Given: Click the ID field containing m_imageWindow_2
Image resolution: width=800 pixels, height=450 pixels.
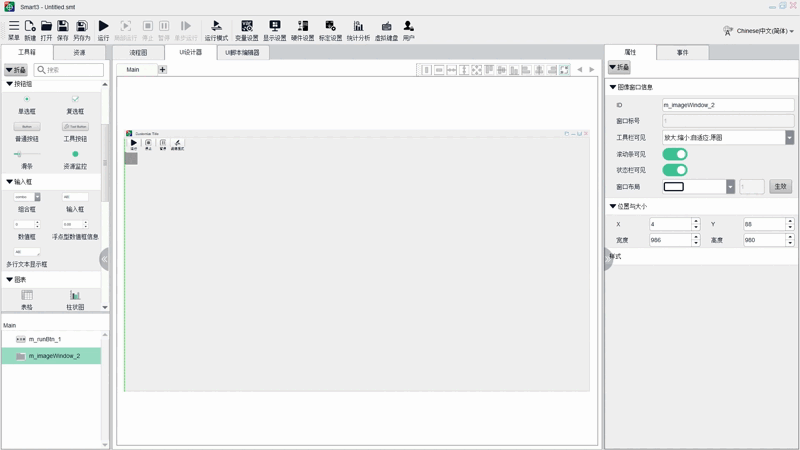Looking at the screenshot, I should coord(727,105).
